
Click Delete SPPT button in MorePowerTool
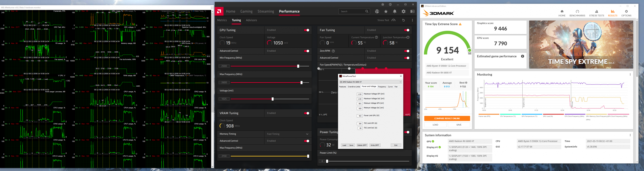pos(362,145)
